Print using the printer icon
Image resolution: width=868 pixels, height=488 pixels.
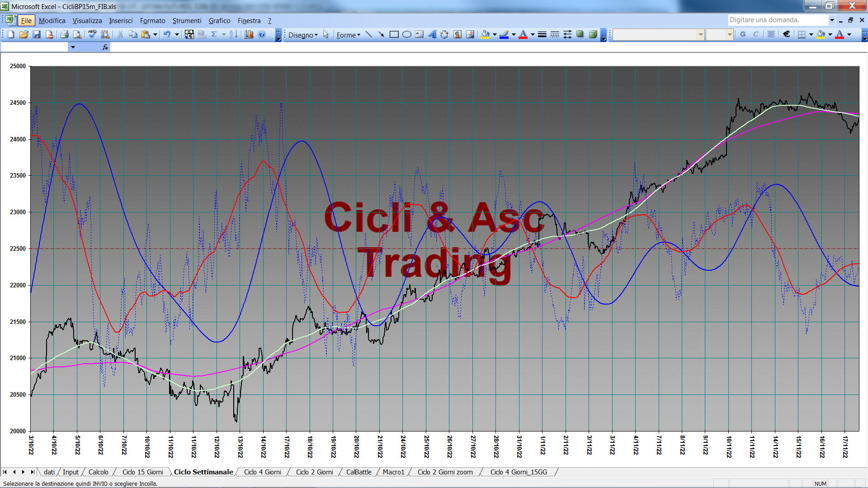tap(65, 34)
